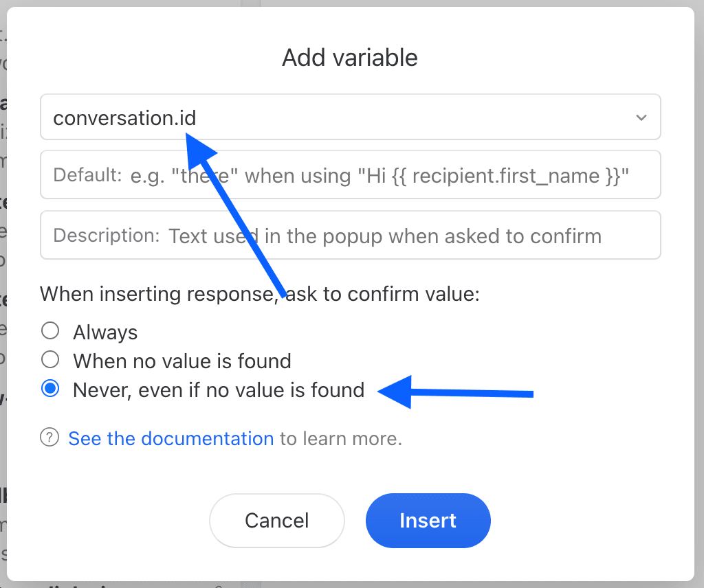This screenshot has width=704, height=588.
Task: Open the "See the documentation" link
Action: tap(171, 438)
